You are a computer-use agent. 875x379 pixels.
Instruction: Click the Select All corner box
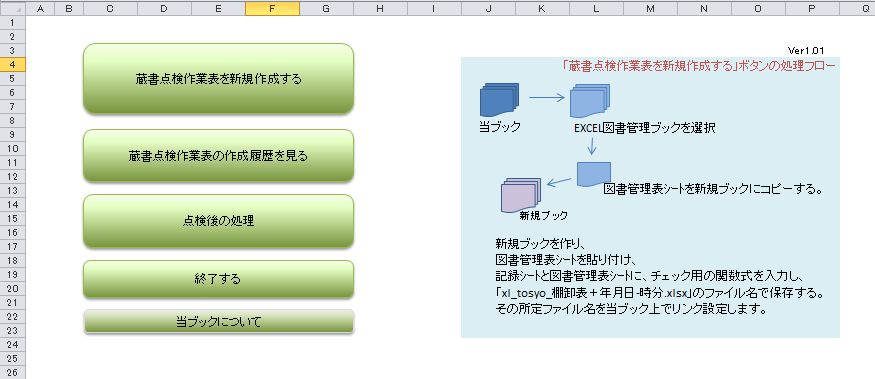click(12, 8)
